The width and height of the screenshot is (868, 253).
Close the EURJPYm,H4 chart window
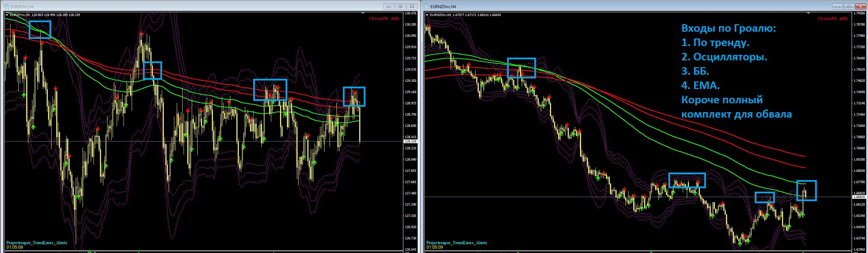412,6
